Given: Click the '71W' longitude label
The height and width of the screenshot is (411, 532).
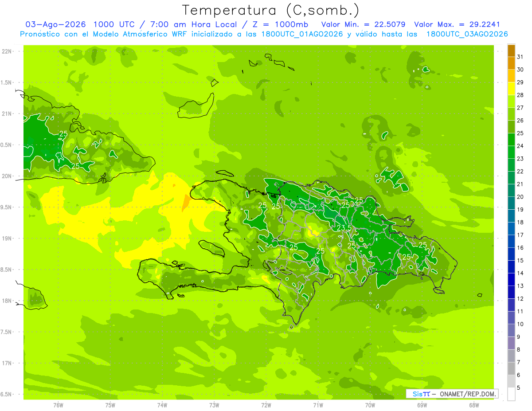Looking at the screenshot, I should point(318,405).
